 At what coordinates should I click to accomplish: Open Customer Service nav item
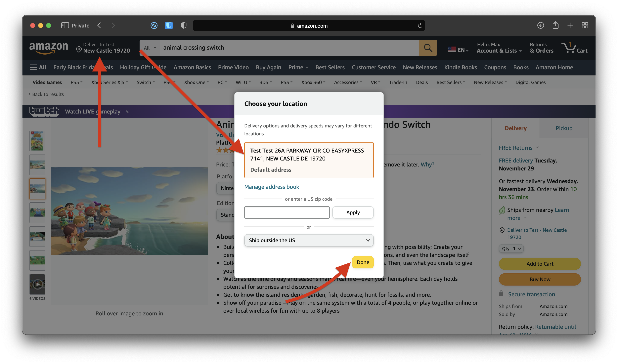[x=374, y=67]
